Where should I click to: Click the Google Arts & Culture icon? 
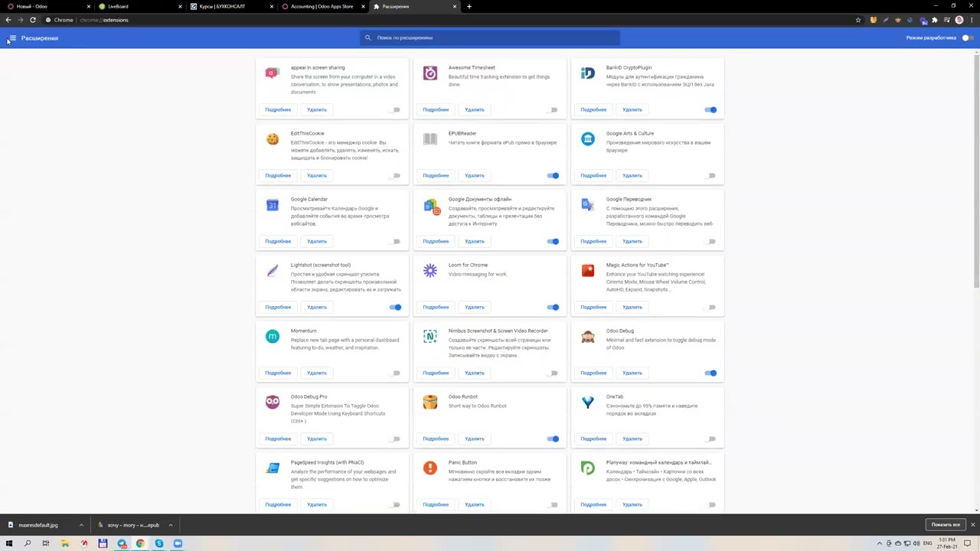[587, 139]
